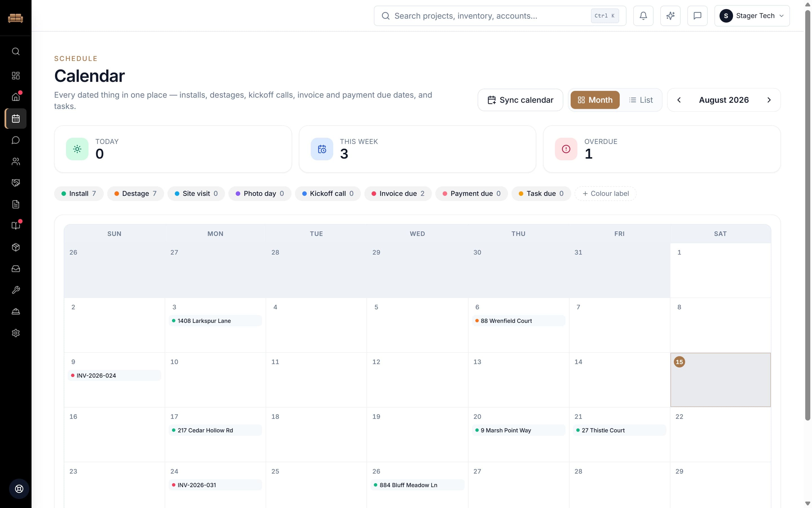This screenshot has height=508, width=812.
Task: Toggle the Task due filter chip
Action: click(x=541, y=194)
